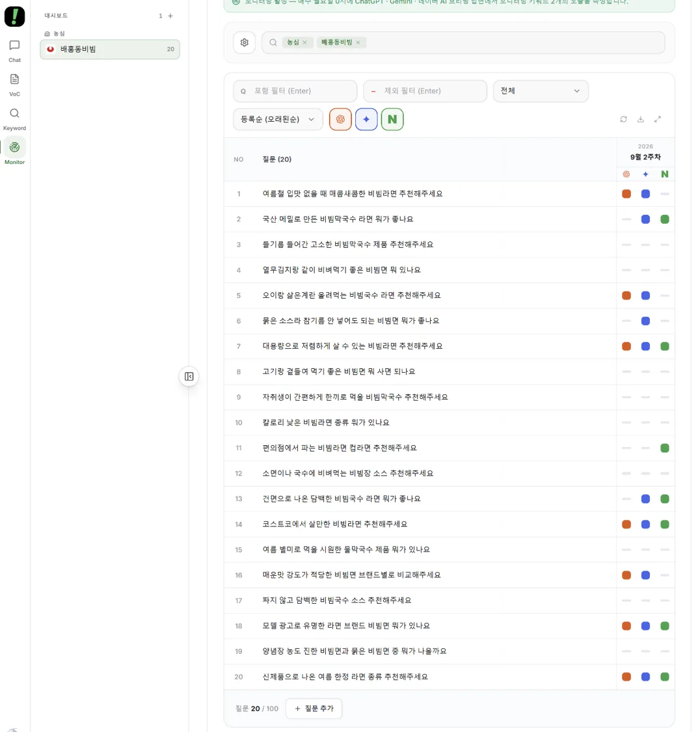
Task: Click the orange ChatGPT dot in row 1
Action: 626,194
